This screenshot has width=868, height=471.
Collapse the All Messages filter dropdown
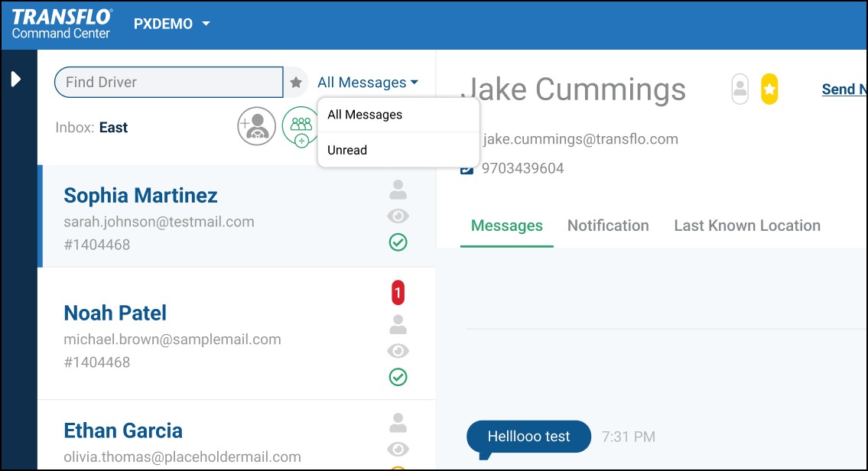point(368,83)
